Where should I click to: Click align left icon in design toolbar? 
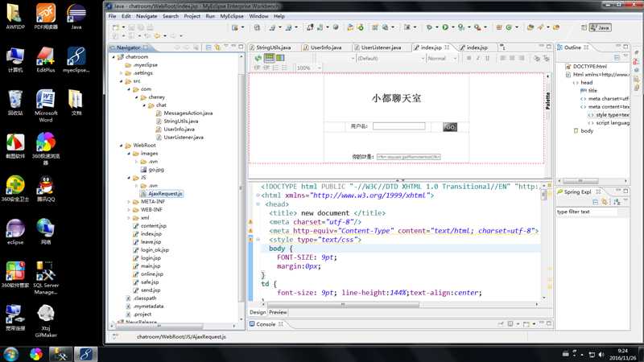pos(502,58)
